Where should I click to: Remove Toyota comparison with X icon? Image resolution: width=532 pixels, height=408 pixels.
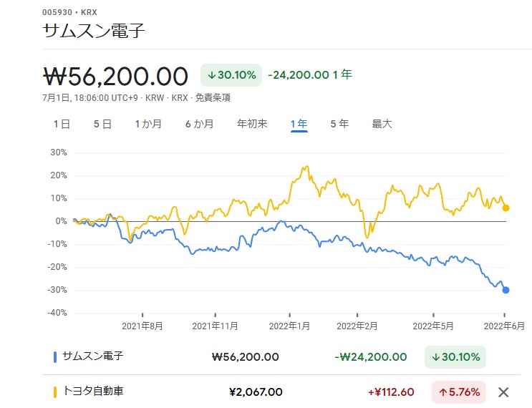click(x=503, y=392)
